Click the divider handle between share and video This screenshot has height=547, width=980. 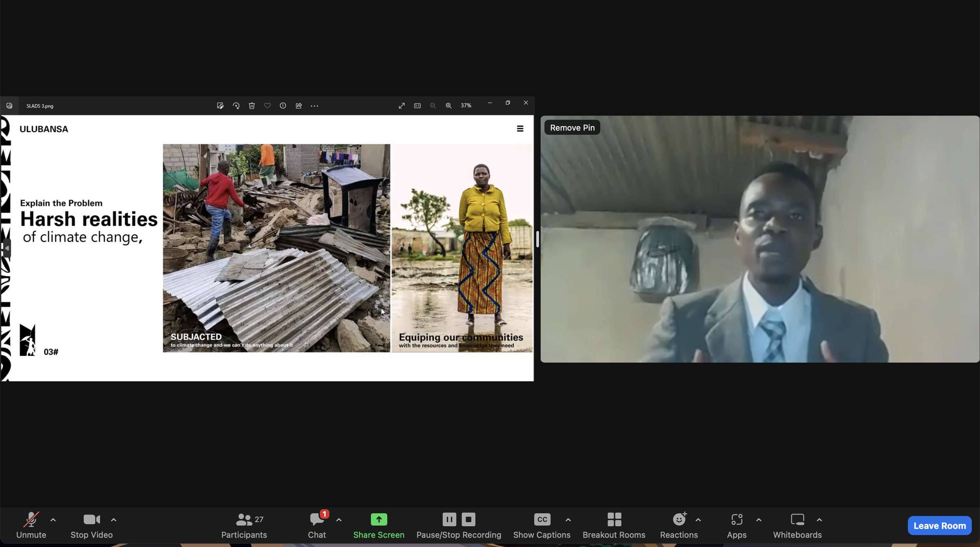coord(537,239)
